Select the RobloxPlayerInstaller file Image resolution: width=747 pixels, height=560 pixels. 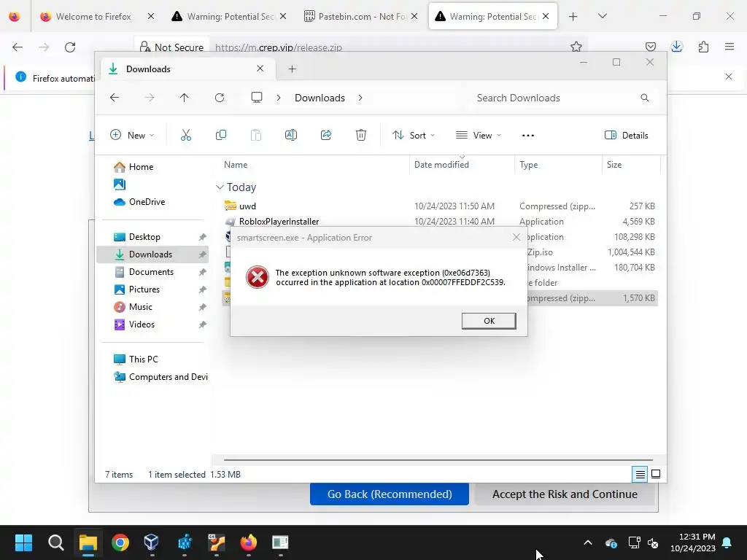[279, 222]
